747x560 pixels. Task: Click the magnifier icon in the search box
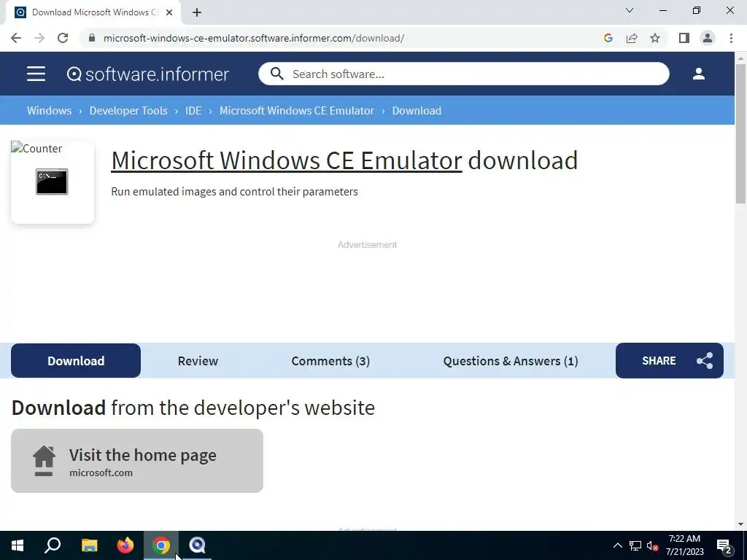276,74
